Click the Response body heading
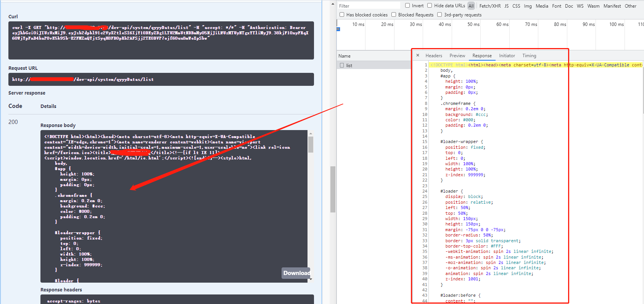Image resolution: width=644 pixels, height=304 pixels. coord(58,125)
